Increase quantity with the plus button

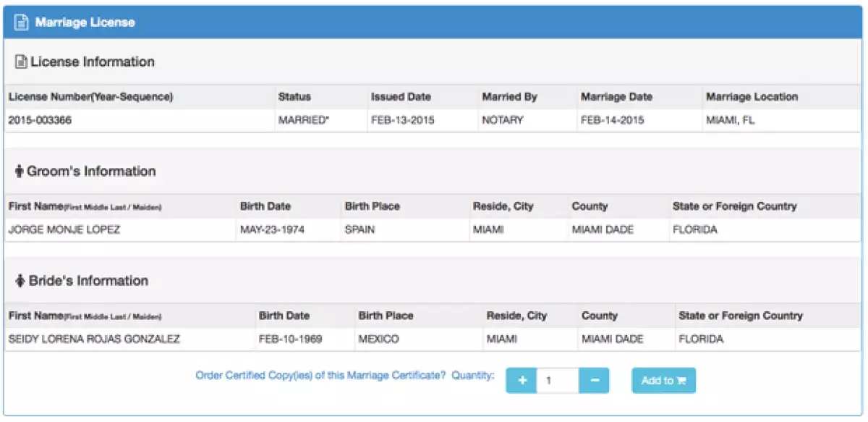(x=521, y=381)
